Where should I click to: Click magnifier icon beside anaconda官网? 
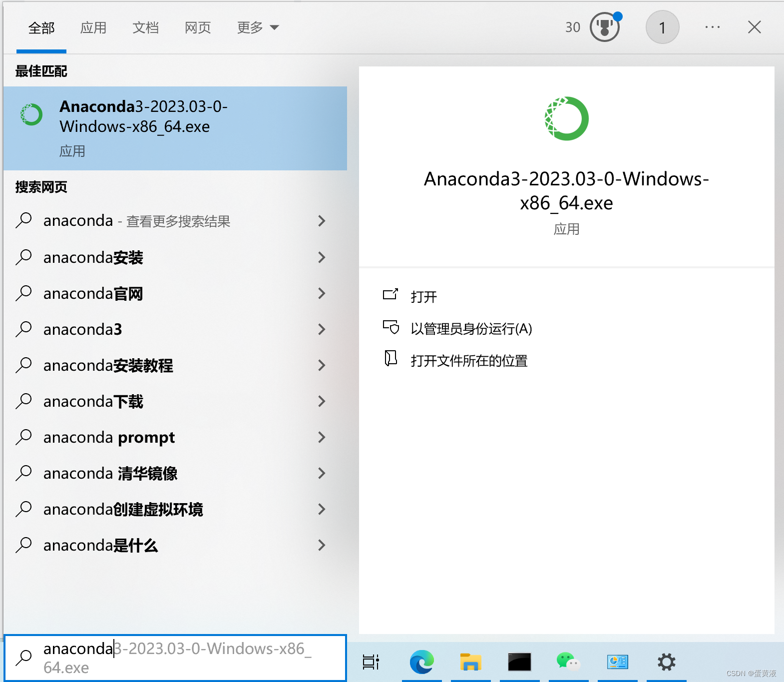click(x=23, y=293)
